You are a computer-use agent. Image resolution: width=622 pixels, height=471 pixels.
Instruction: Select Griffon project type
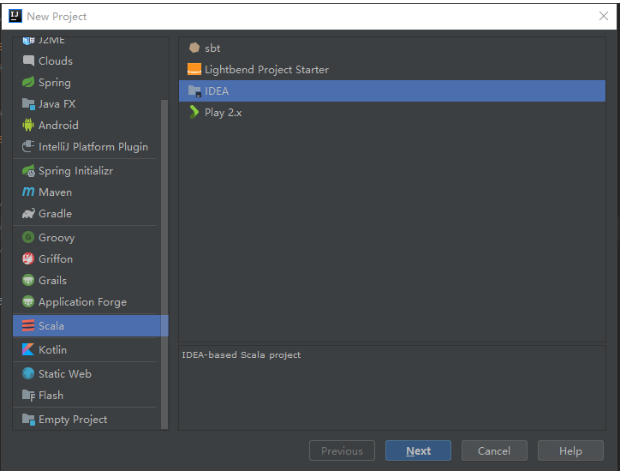(x=86, y=259)
